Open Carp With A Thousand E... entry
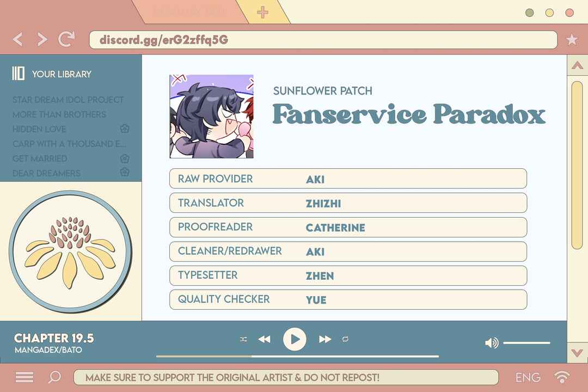Viewport: 588px width, 392px height. point(69,144)
